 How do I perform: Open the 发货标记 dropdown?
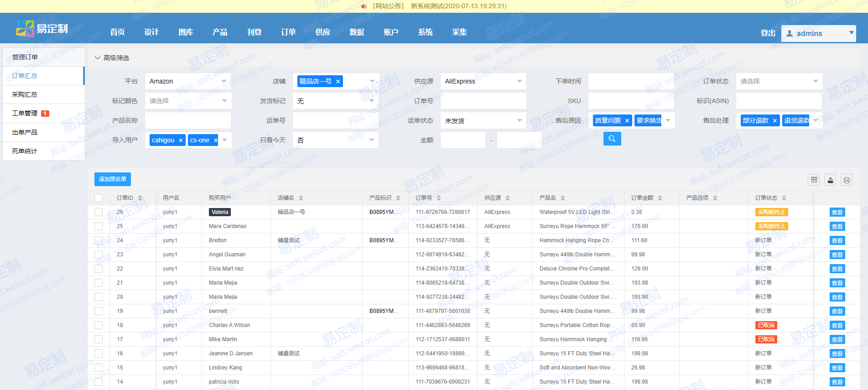point(335,101)
